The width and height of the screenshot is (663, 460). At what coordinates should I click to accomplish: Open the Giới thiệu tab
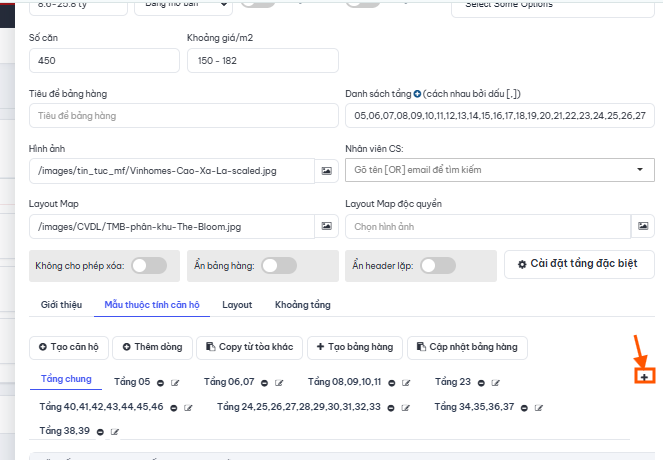click(61, 305)
